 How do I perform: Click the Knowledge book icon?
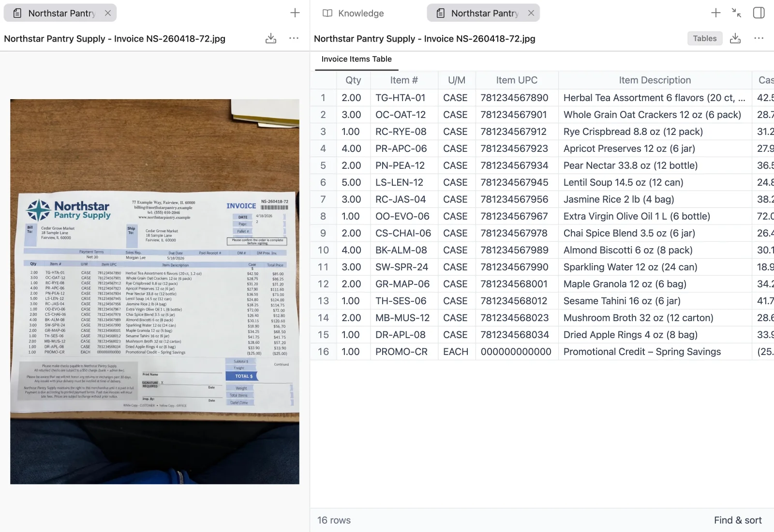[327, 13]
